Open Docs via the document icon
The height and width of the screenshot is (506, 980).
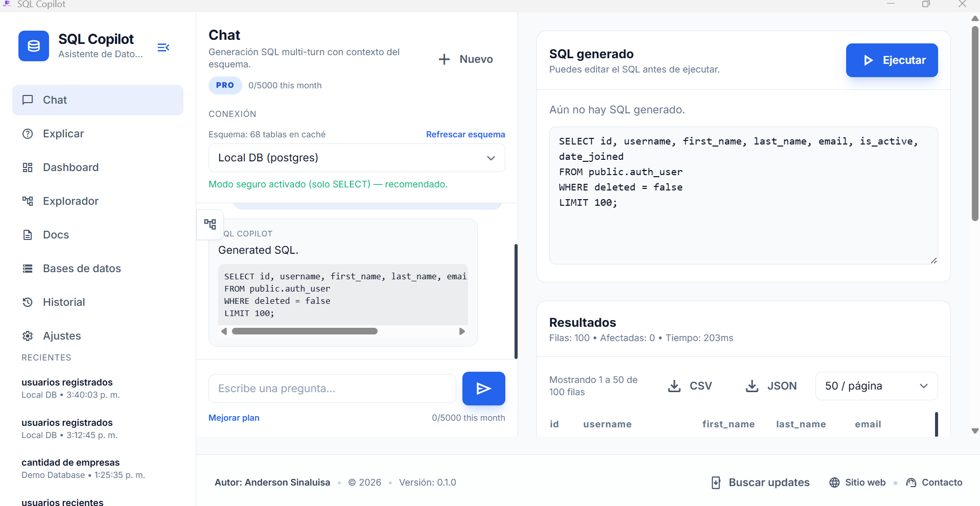point(28,234)
